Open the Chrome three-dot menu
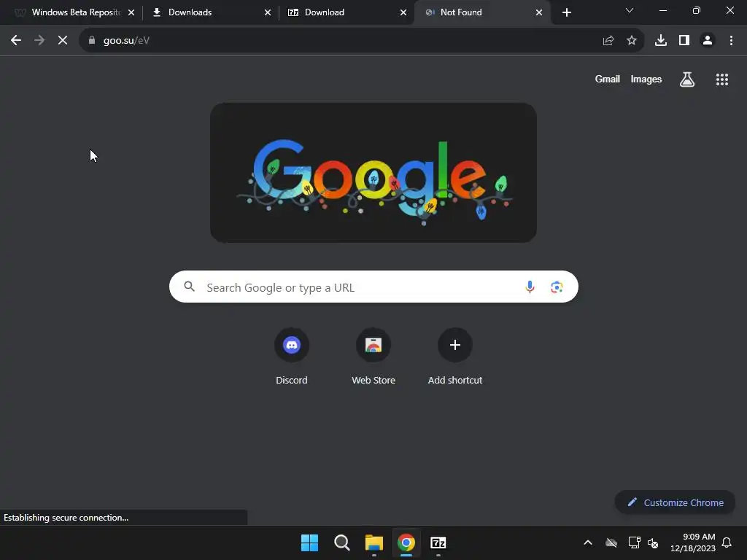 click(x=731, y=41)
